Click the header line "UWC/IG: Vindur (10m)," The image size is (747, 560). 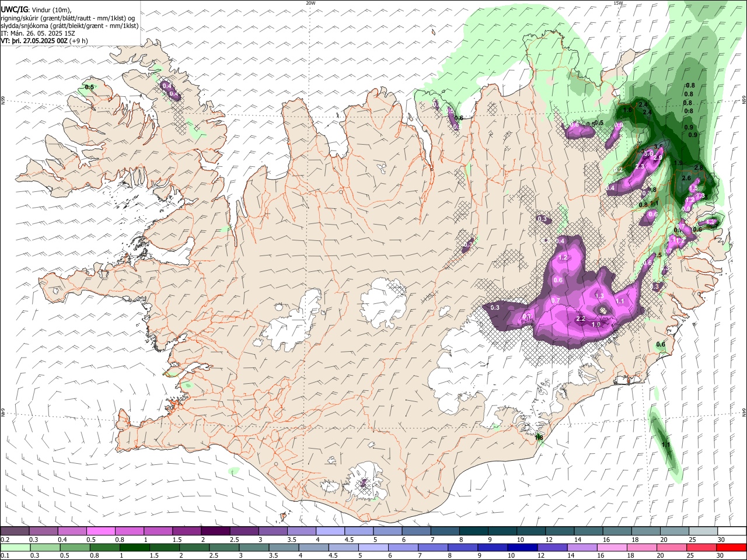click(x=36, y=9)
